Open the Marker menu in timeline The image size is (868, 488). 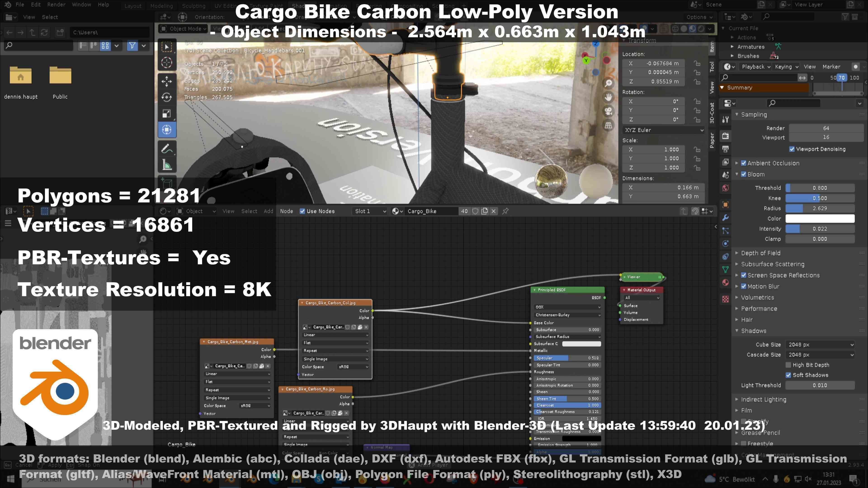(x=831, y=67)
